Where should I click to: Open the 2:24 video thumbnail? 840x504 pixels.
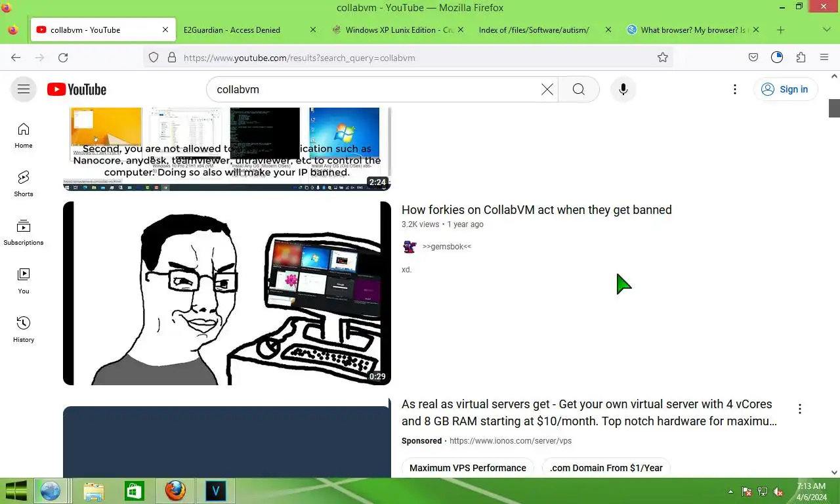click(x=227, y=149)
